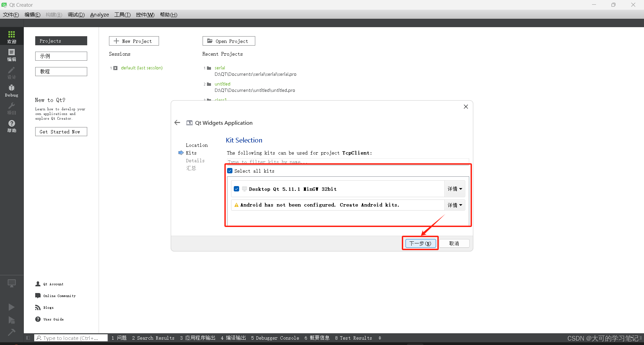This screenshot has height=345, width=644.
Task: Open the 2 Search Results pane
Action: point(153,338)
